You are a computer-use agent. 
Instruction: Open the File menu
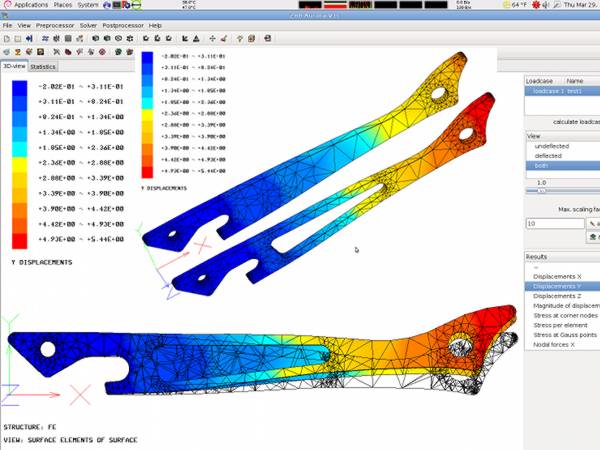[x=7, y=25]
